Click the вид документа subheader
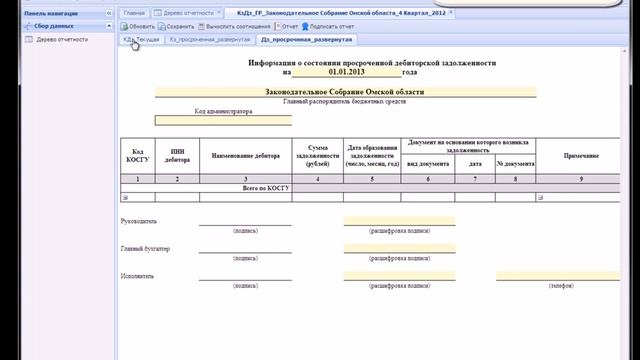This screenshot has height=360, width=640. [428, 164]
